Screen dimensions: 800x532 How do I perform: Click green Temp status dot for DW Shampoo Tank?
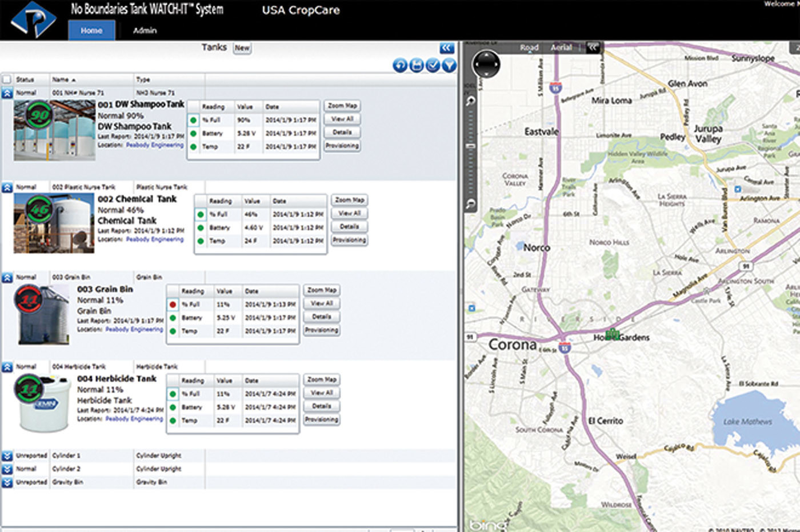tap(193, 146)
